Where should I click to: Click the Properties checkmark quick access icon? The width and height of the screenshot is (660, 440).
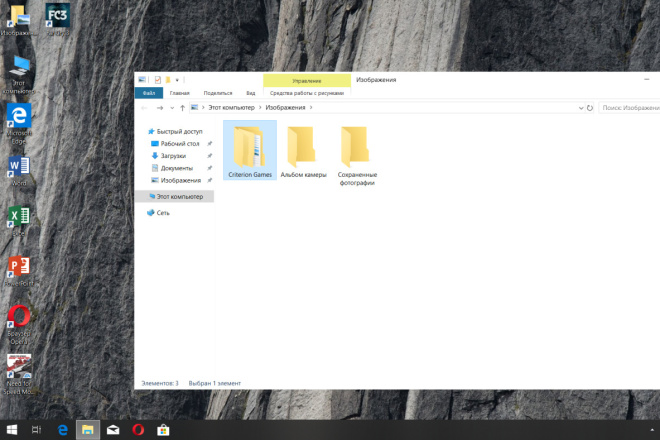(x=157, y=80)
